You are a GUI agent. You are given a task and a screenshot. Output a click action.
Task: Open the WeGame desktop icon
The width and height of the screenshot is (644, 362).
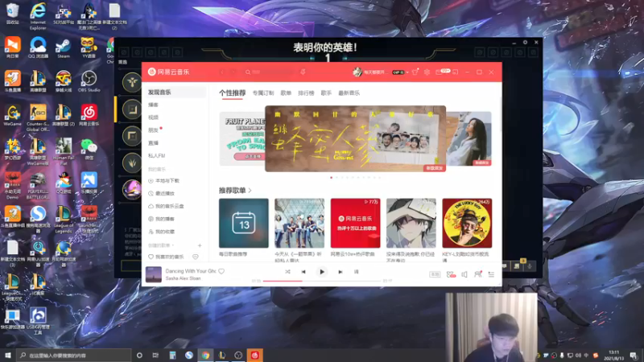click(x=13, y=115)
